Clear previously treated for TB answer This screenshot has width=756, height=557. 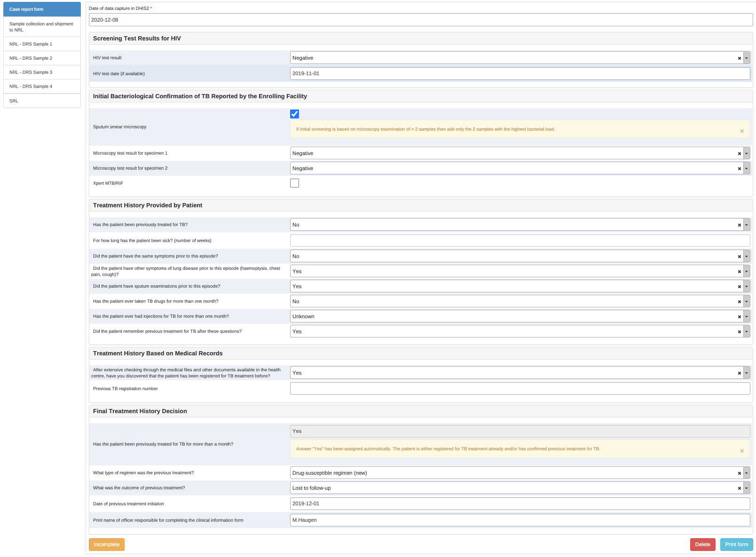coord(739,225)
